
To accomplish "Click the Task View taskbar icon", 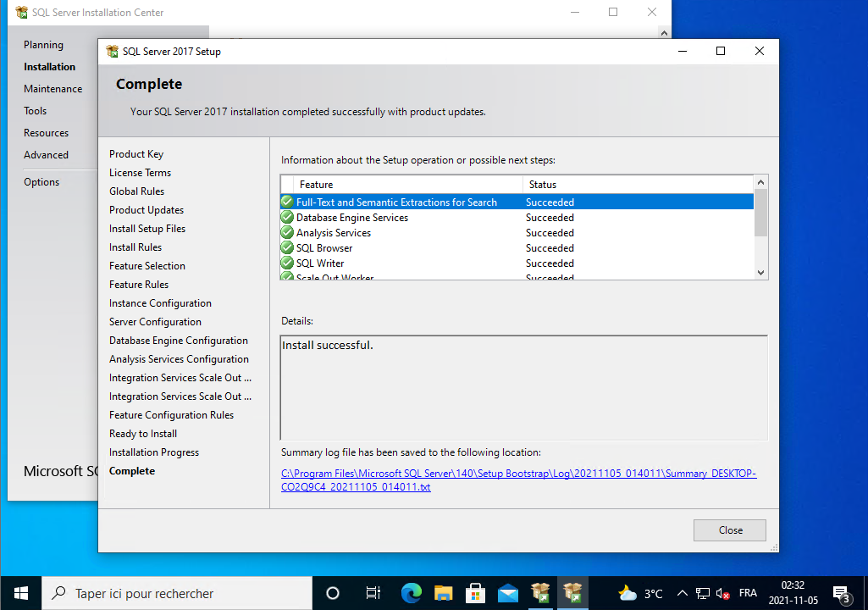I will click(x=373, y=593).
